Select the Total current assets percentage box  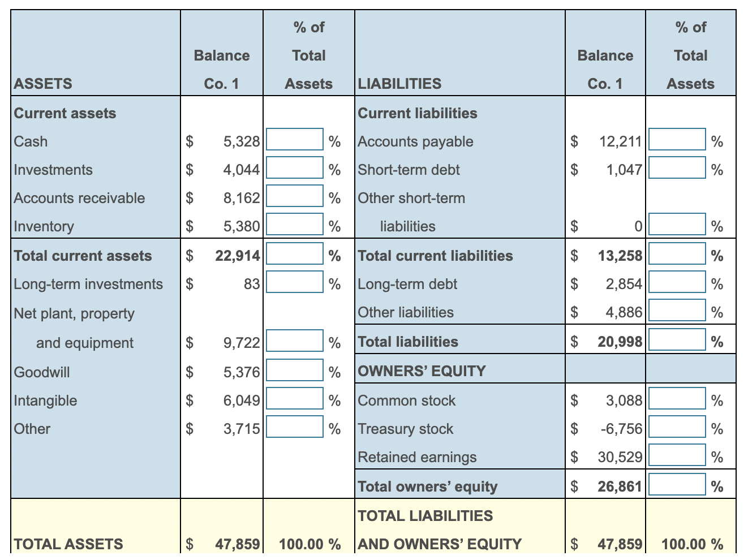pyautogui.click(x=294, y=253)
